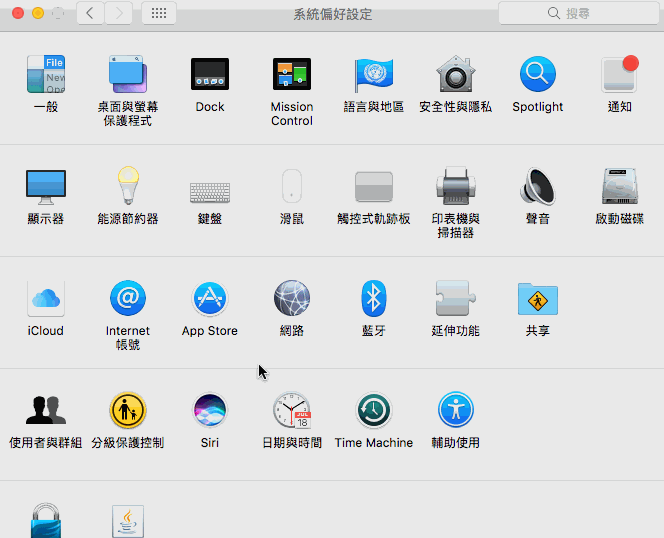The width and height of the screenshot is (664, 538).
Task: Open 滑鼠 (Mouse) preferences
Action: tap(292, 186)
